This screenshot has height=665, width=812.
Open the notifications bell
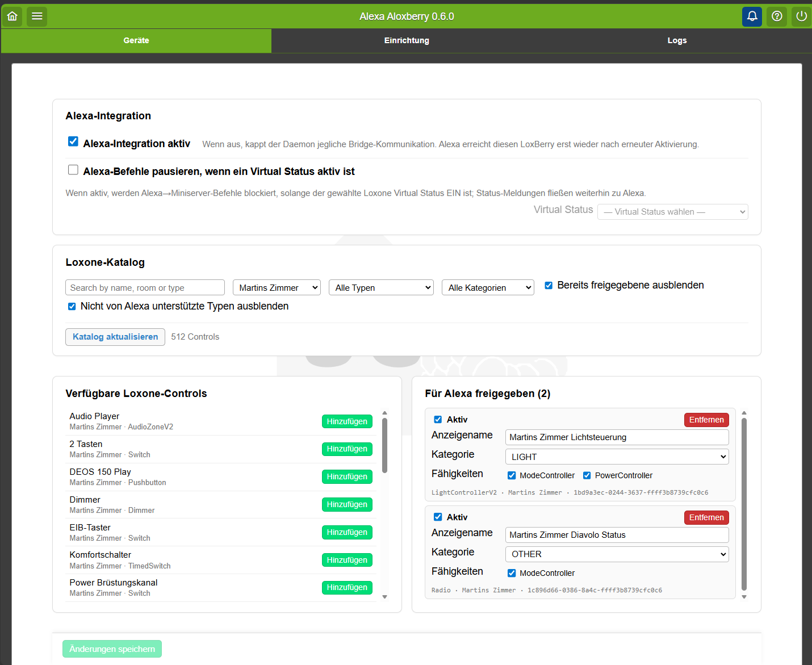[x=752, y=16]
